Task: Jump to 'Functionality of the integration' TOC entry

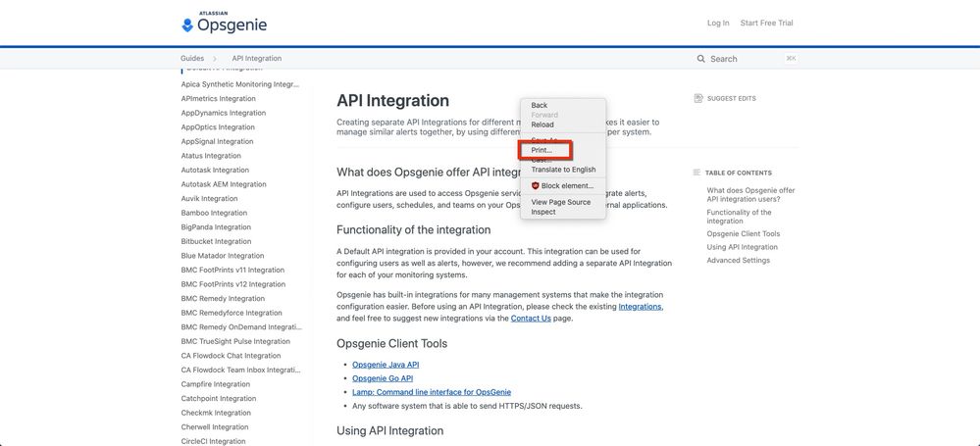Action: coord(739,217)
